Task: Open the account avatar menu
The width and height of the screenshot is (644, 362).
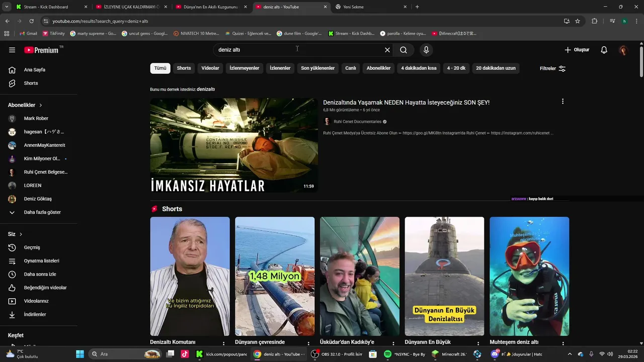Action: tap(623, 50)
